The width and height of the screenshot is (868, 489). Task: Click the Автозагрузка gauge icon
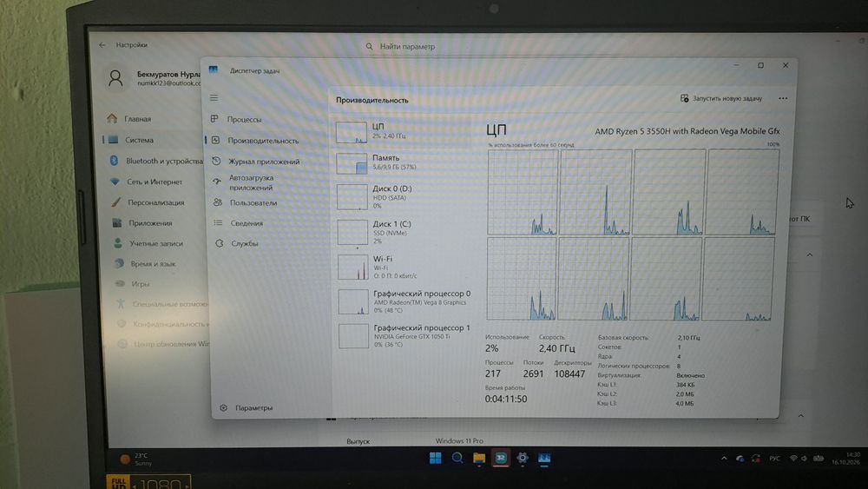point(216,181)
